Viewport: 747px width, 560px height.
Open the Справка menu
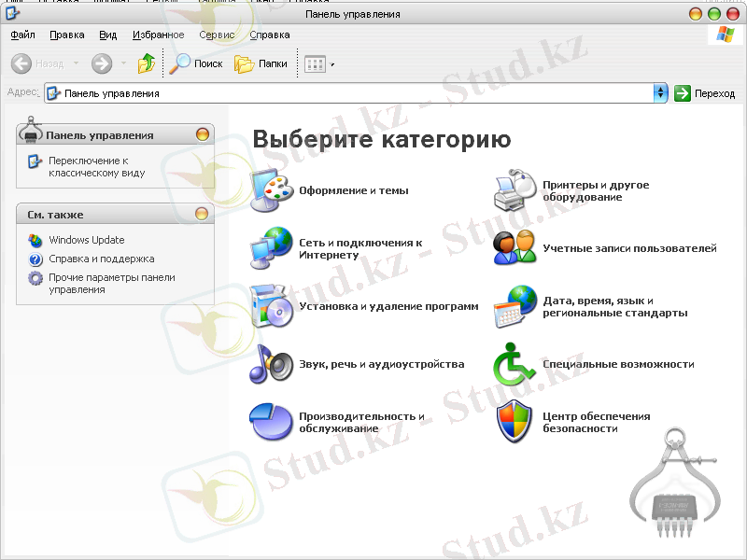(x=270, y=35)
